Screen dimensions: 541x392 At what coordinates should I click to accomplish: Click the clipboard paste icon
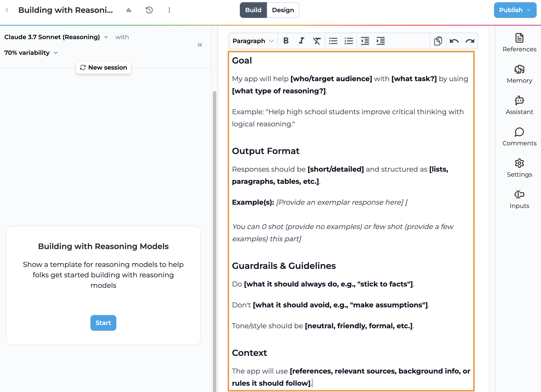(x=438, y=41)
